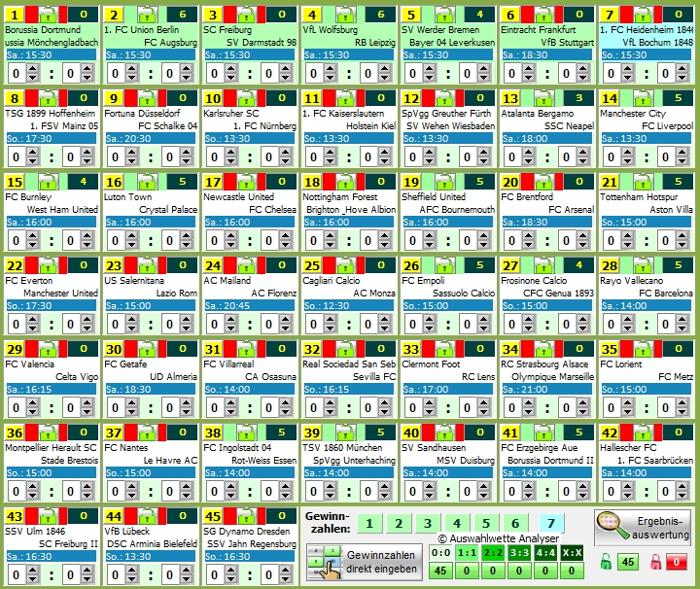Viewport: 700px width, 589px height.
Task: Increase away goals for Olympique Marseille match 34
Action: (582, 403)
